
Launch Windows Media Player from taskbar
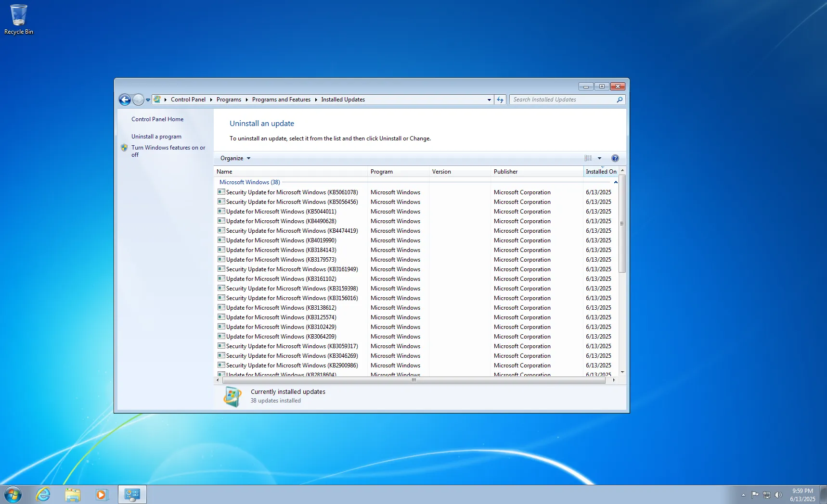[102, 494]
